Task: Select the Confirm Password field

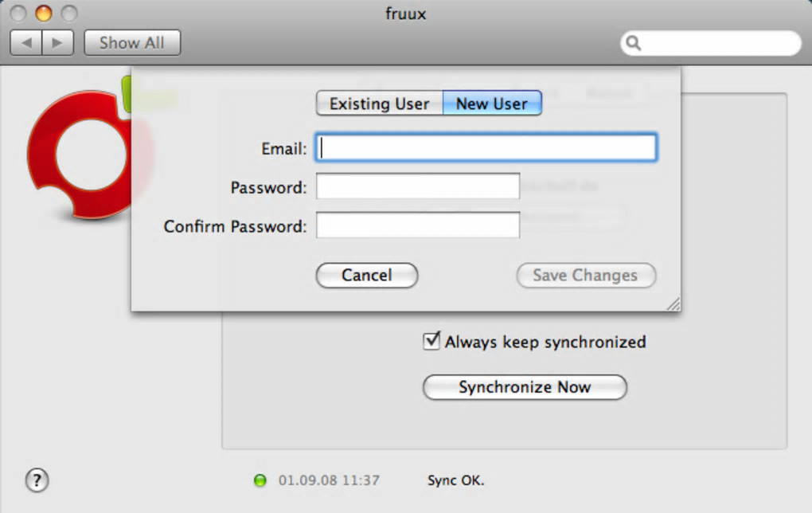Action: pos(418,225)
